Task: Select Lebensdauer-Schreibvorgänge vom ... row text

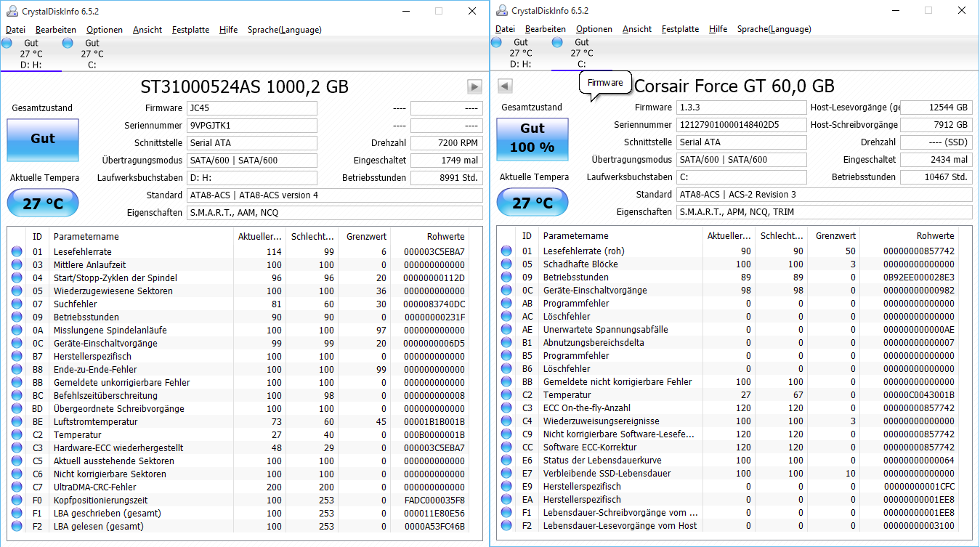Action: 620,513
